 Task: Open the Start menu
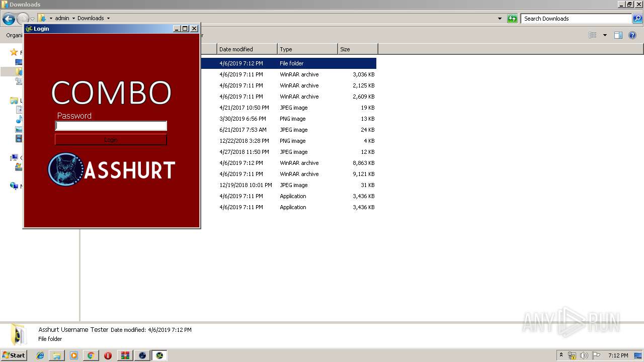coord(14,355)
